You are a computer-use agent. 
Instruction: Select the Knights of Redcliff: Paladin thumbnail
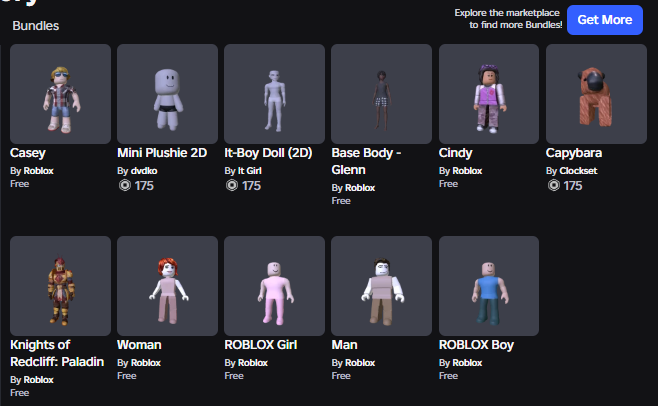pos(60,286)
